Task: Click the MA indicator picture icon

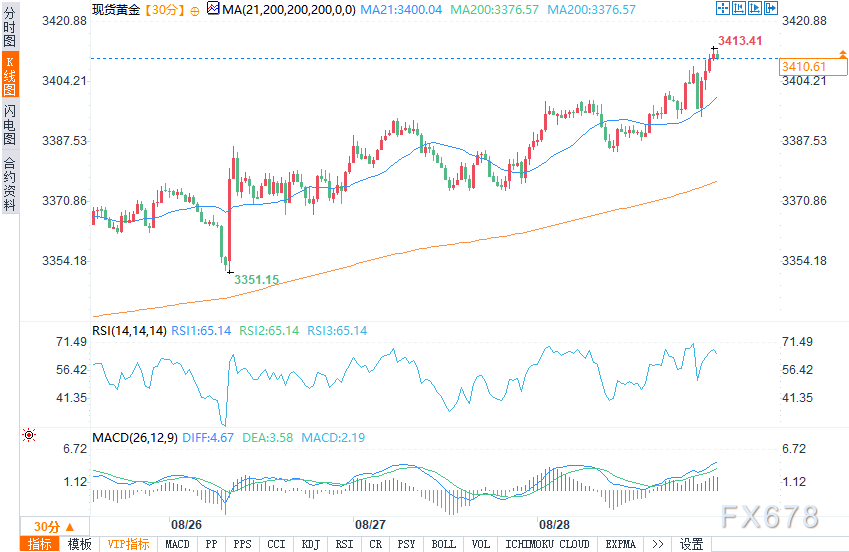Action: click(213, 9)
